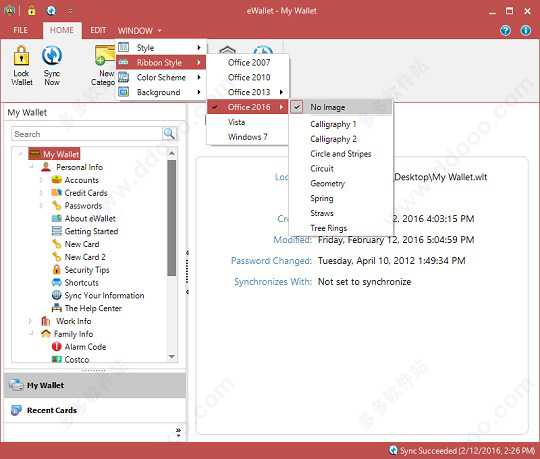
Task: Click the Security Tips padlock icon
Action: tap(56, 269)
